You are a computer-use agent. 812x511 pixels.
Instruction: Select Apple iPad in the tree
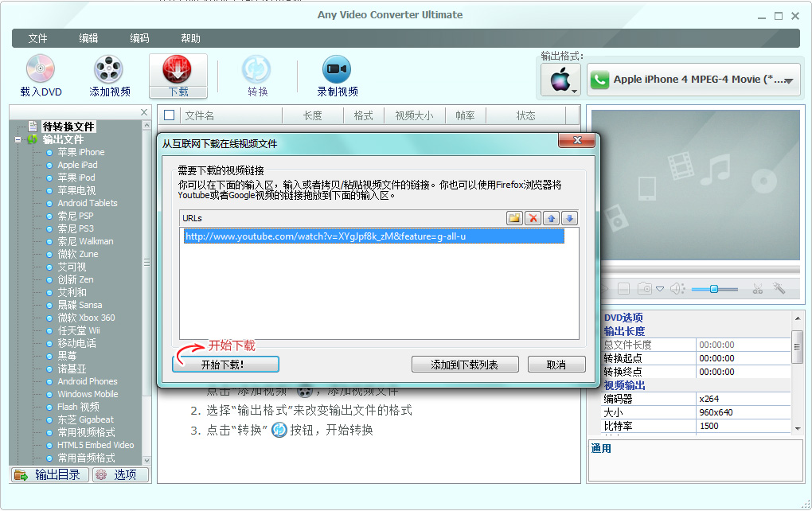[77, 165]
